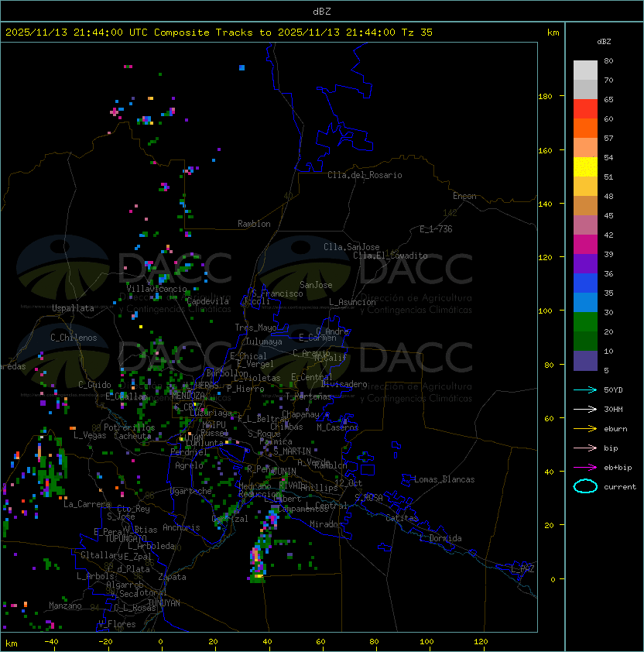The image size is (644, 652).
Task: Click the magenta eb+bip arrow in the legend
Action: tap(585, 468)
